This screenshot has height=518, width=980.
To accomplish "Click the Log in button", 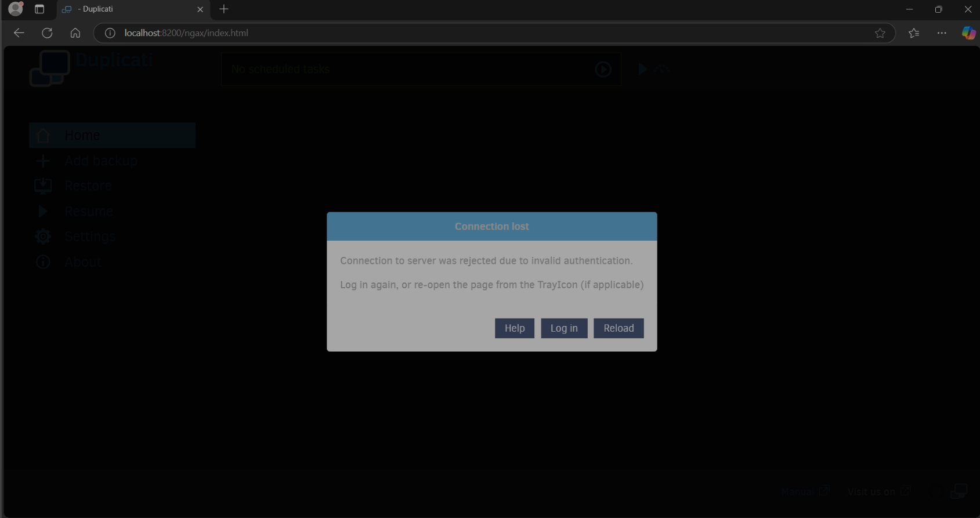I will [x=564, y=328].
